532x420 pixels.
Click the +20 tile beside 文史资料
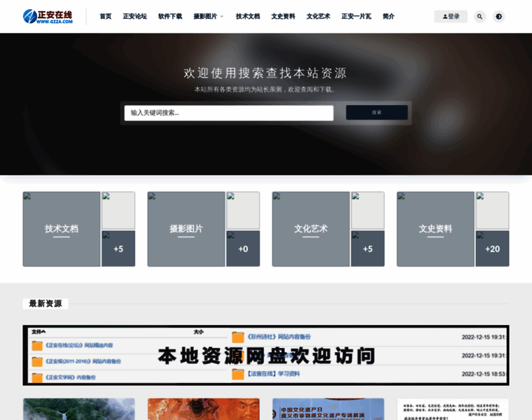pyautogui.click(x=492, y=248)
